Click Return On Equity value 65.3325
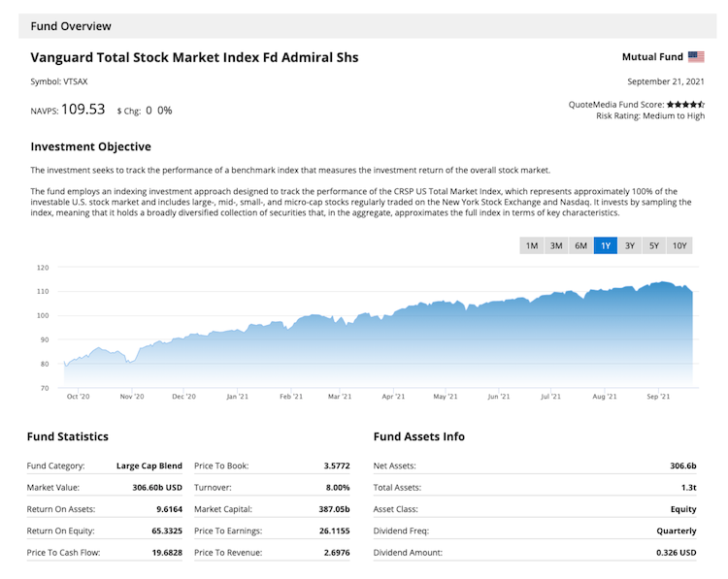Viewport: 728px width, 579px height. 167,531
